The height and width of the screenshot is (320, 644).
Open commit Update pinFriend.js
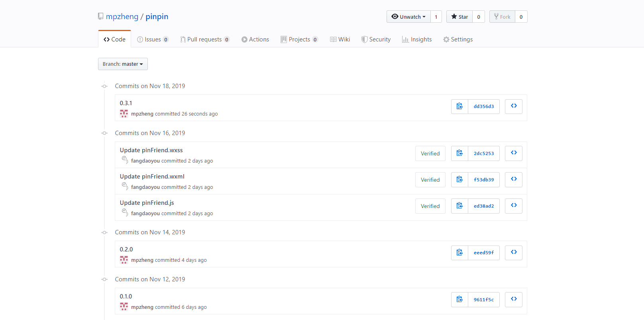(x=147, y=203)
